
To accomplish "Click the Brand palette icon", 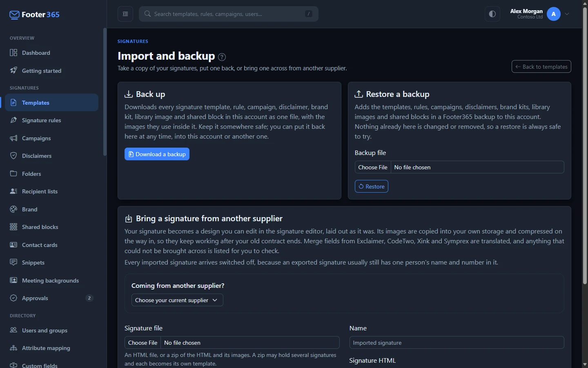I will pyautogui.click(x=13, y=209).
